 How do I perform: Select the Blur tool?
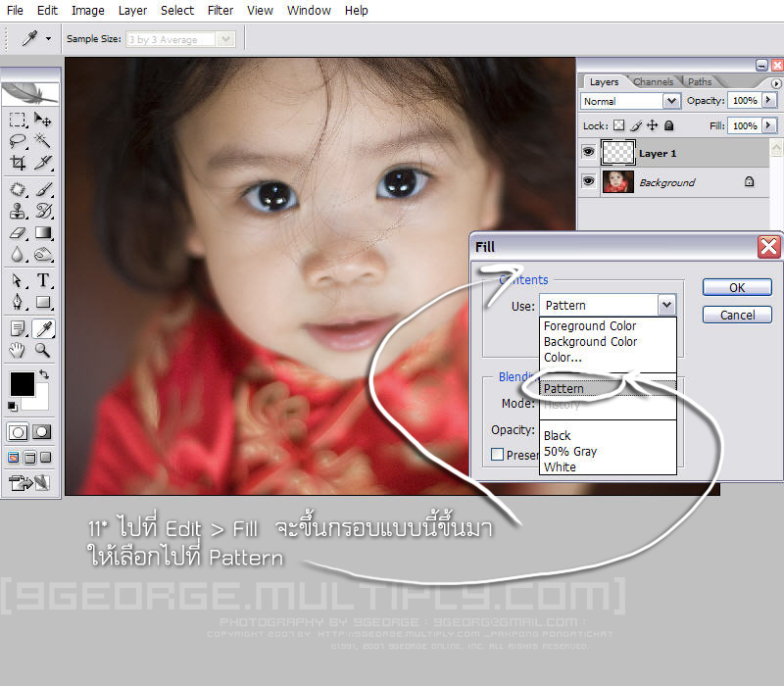pyautogui.click(x=17, y=255)
